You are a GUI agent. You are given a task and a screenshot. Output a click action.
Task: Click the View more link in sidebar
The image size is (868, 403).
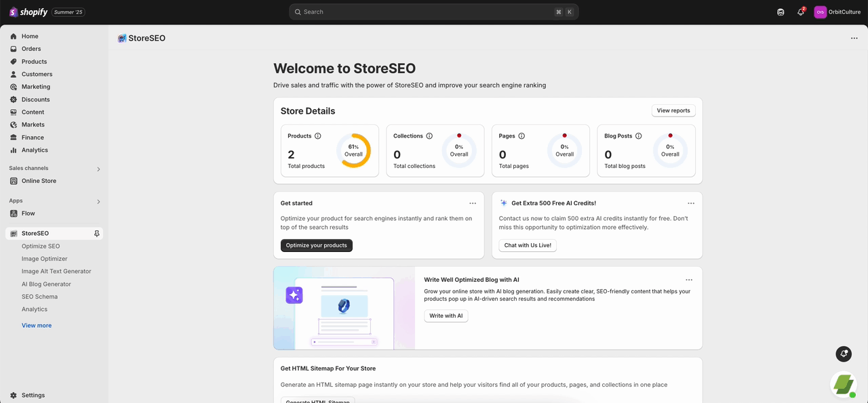37,326
